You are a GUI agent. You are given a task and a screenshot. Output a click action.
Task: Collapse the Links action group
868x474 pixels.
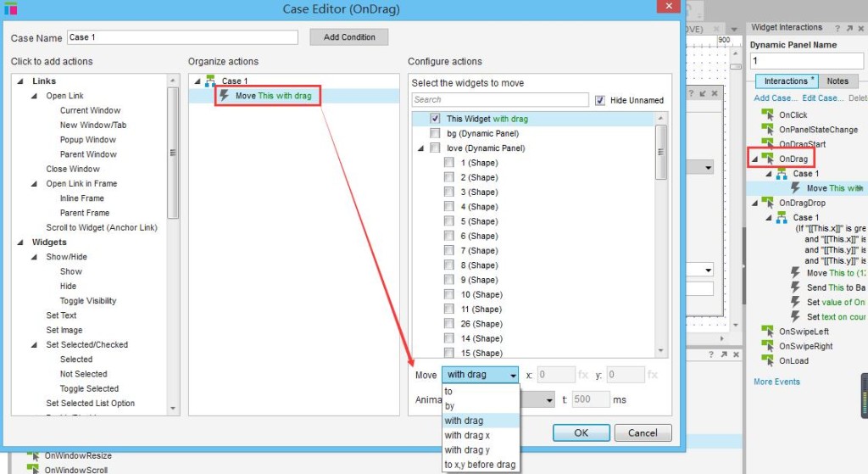(x=20, y=81)
